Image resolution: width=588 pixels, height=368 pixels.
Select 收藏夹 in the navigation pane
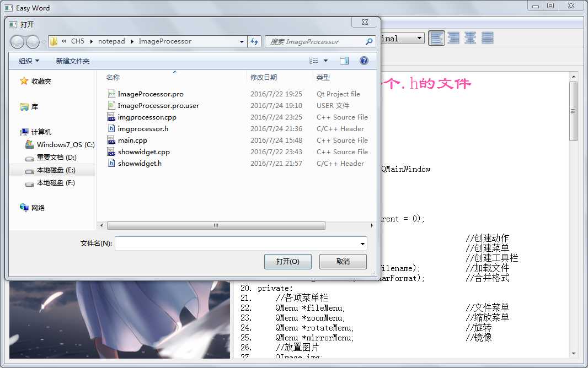point(36,81)
